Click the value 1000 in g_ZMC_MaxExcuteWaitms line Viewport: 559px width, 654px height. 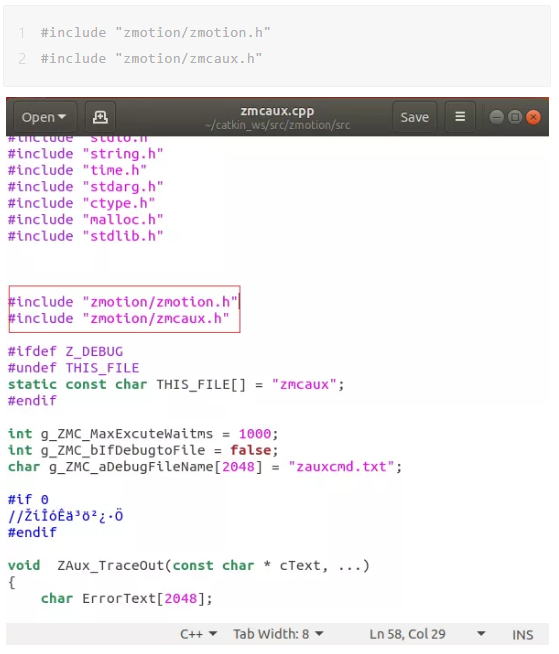(254, 434)
